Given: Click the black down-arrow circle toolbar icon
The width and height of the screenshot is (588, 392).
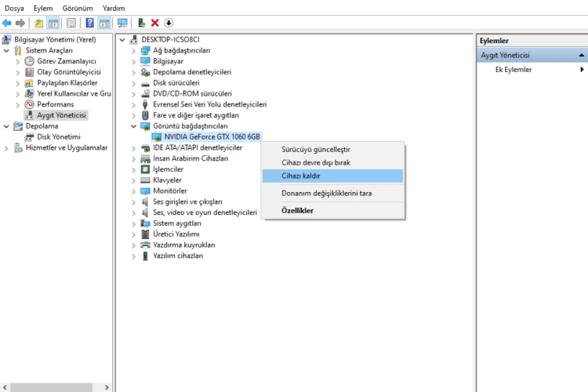Looking at the screenshot, I should pyautogui.click(x=169, y=23).
